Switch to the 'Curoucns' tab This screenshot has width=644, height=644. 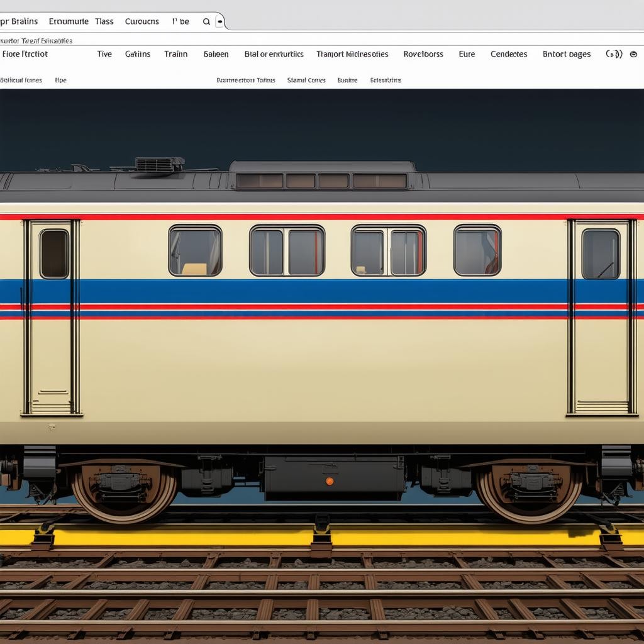coord(142,21)
